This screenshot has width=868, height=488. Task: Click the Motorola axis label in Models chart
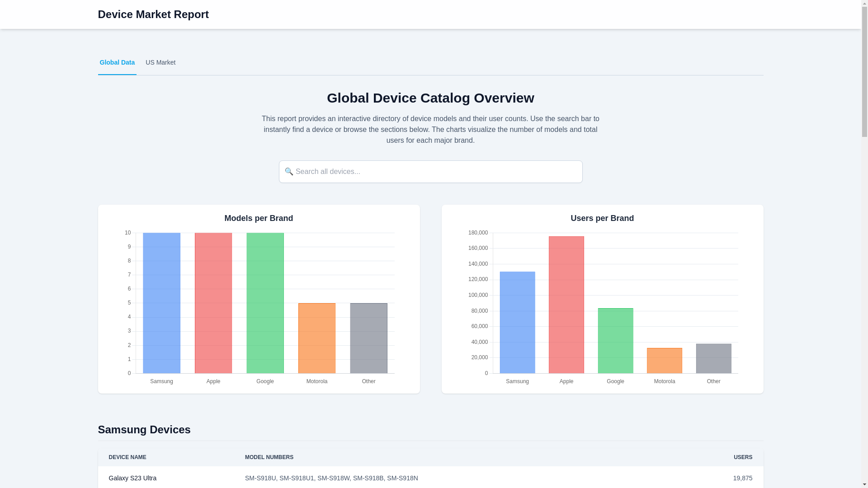click(317, 381)
